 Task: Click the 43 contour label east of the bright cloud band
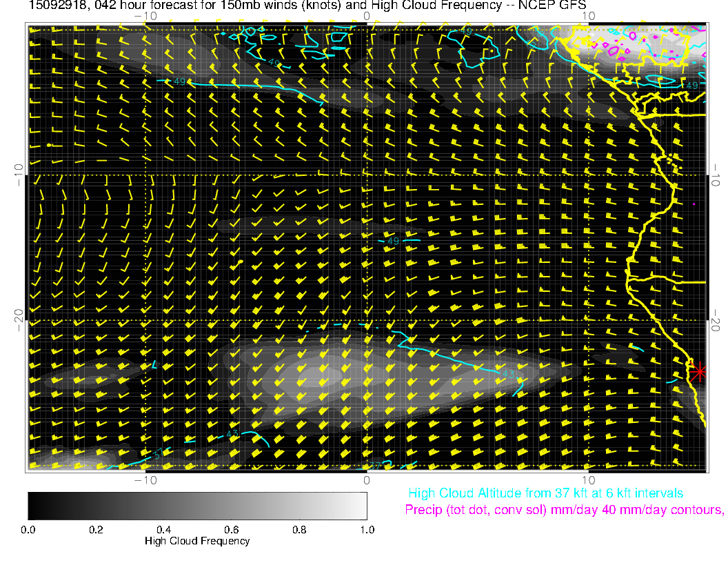pos(509,373)
